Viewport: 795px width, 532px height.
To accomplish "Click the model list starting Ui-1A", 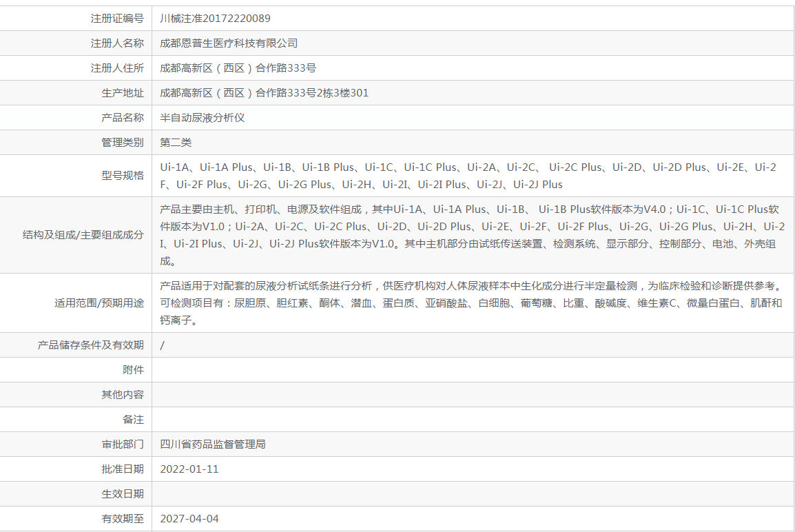I will (x=468, y=176).
